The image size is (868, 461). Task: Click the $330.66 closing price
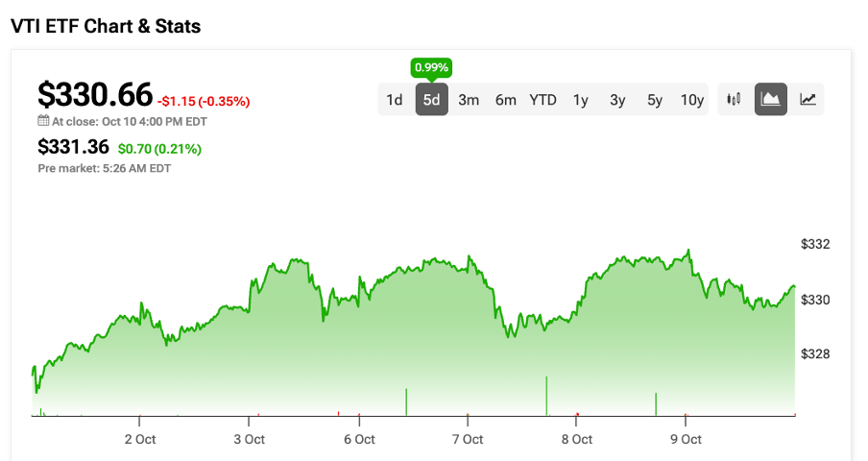pos(95,94)
